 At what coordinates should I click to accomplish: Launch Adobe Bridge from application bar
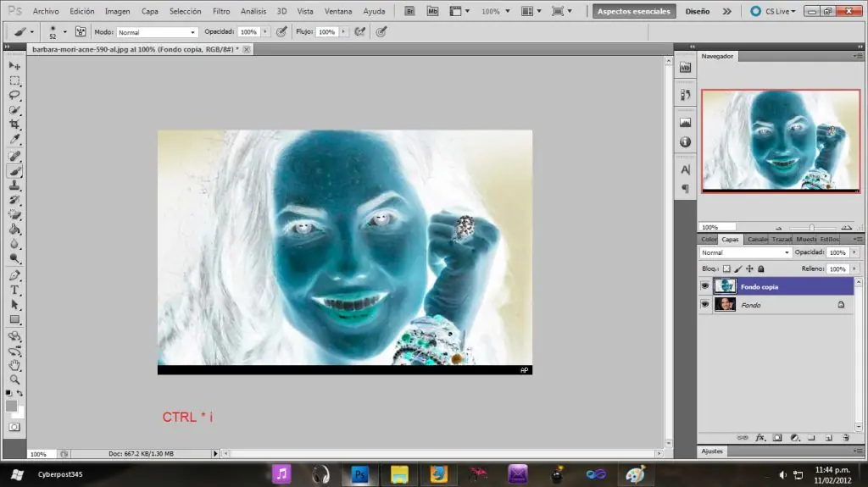(409, 11)
